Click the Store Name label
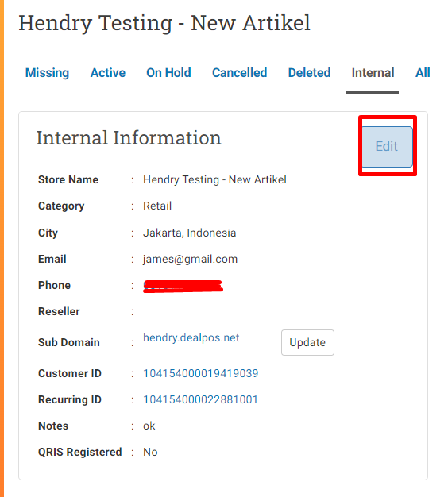The height and width of the screenshot is (497, 448). click(68, 179)
